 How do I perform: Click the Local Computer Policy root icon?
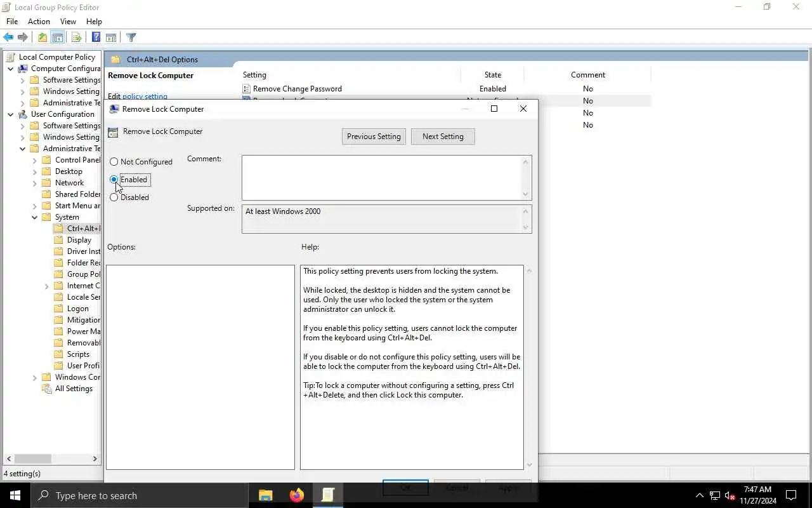11,57
